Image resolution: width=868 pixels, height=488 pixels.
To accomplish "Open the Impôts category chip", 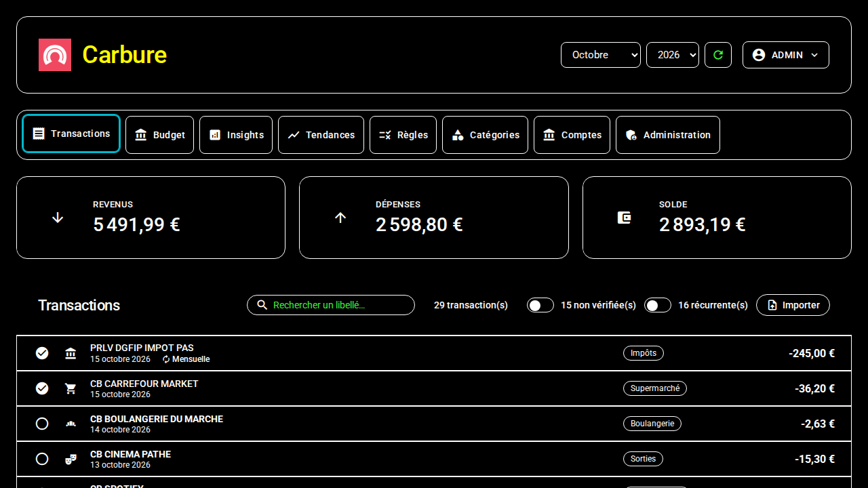I will [644, 353].
